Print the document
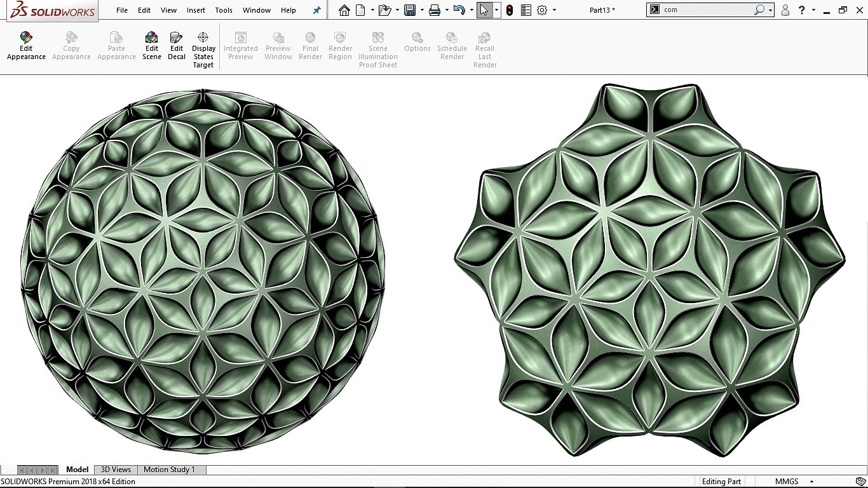The width and height of the screenshot is (868, 488). pos(435,10)
